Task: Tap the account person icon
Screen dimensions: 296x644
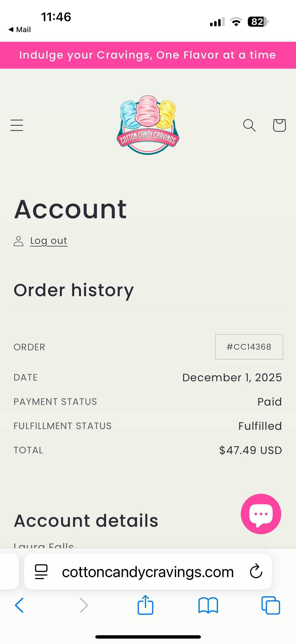Action: point(18,241)
